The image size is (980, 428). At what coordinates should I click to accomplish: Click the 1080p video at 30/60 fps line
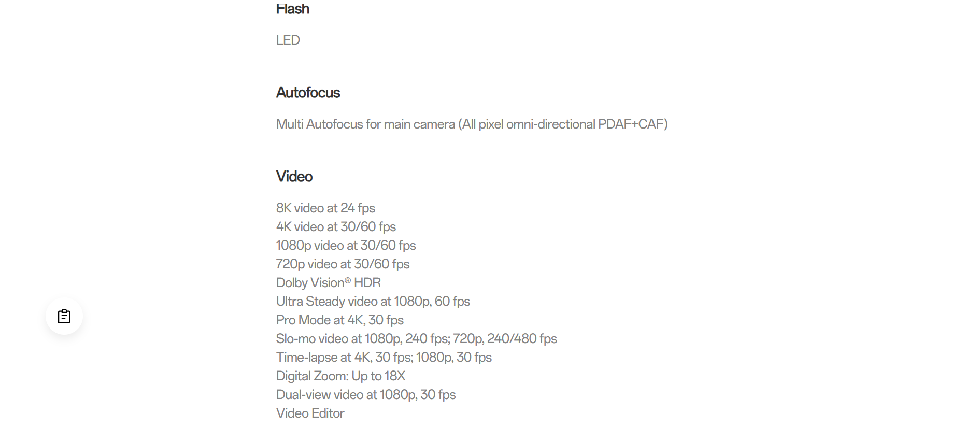pos(346,246)
